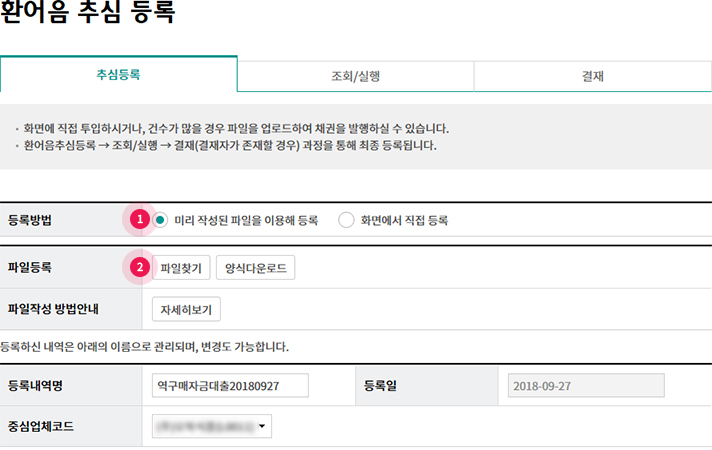Click the 등록내역명 field label

[40, 386]
